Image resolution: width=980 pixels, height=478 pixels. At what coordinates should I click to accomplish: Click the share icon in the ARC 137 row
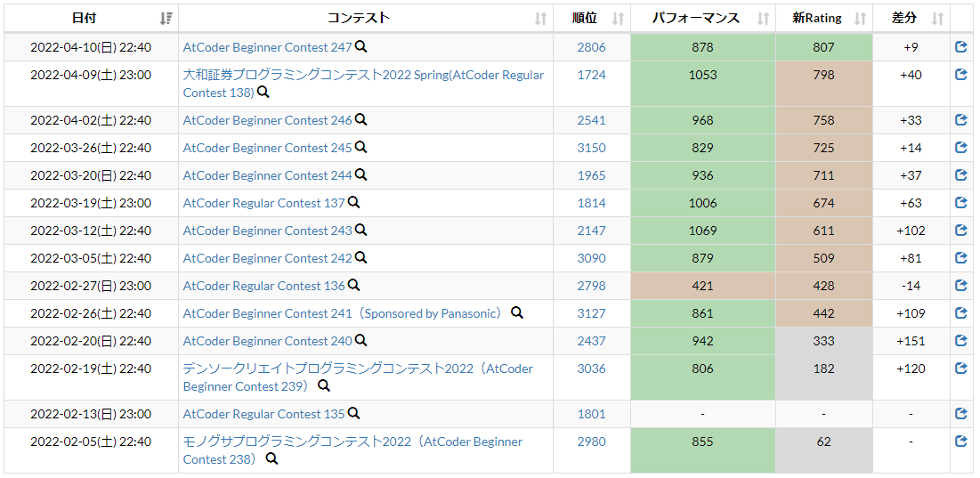point(961,202)
